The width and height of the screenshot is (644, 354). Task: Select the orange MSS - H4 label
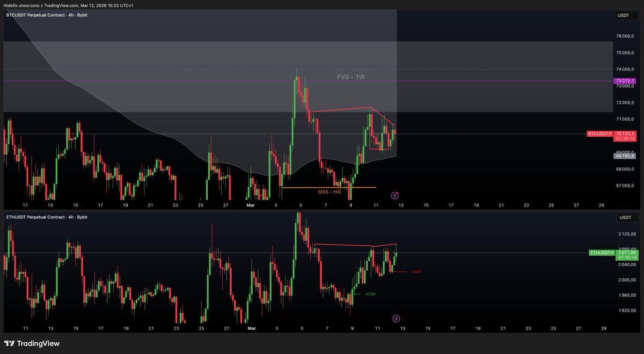[x=329, y=191]
